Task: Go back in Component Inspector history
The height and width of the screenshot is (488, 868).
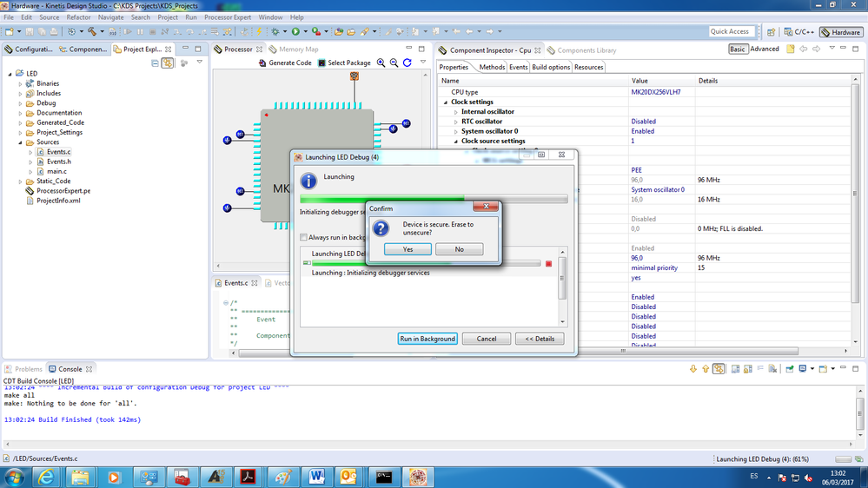Action: click(x=803, y=49)
